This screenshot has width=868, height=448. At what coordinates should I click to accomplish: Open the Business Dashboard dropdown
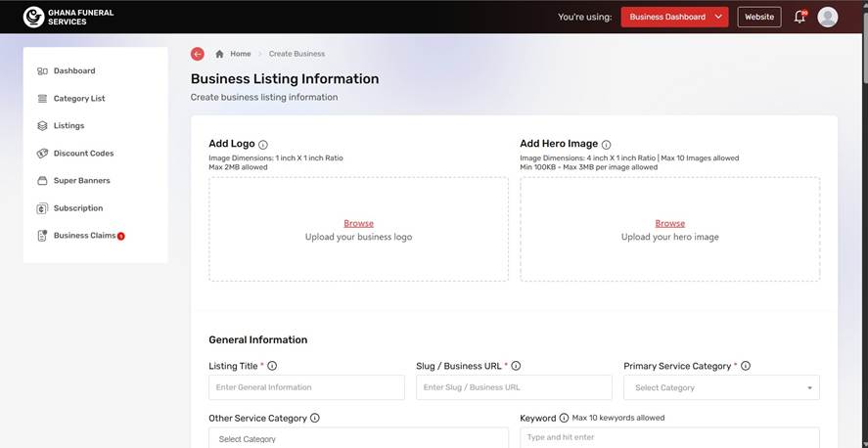tap(675, 17)
